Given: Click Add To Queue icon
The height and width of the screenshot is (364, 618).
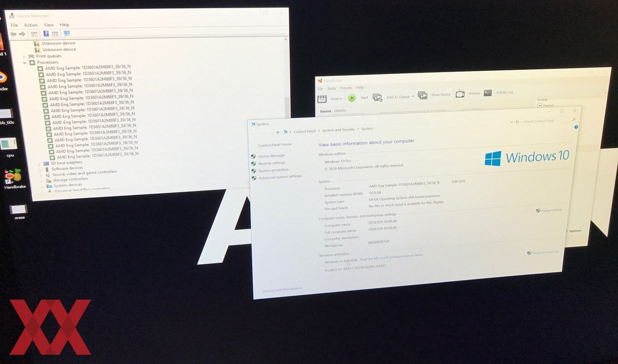Looking at the screenshot, I should [378, 97].
